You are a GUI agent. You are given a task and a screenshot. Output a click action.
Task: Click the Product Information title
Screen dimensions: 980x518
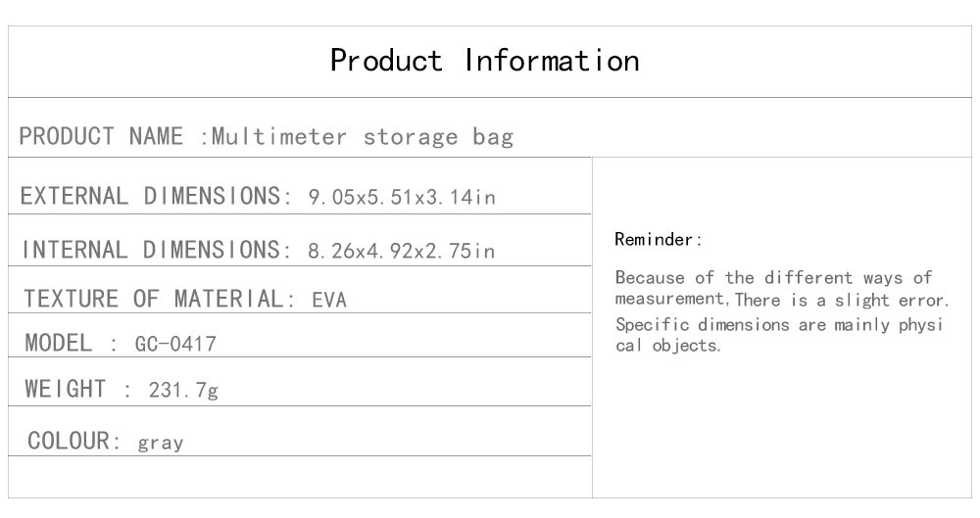484,61
